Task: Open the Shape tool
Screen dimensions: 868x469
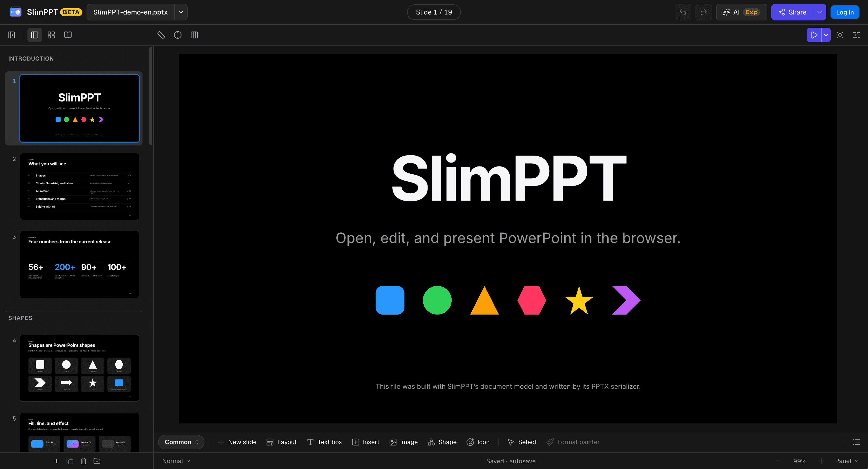Action: 442,442
